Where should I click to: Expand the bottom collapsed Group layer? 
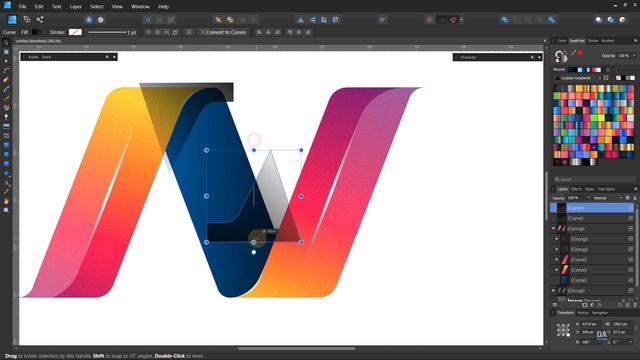(x=553, y=291)
